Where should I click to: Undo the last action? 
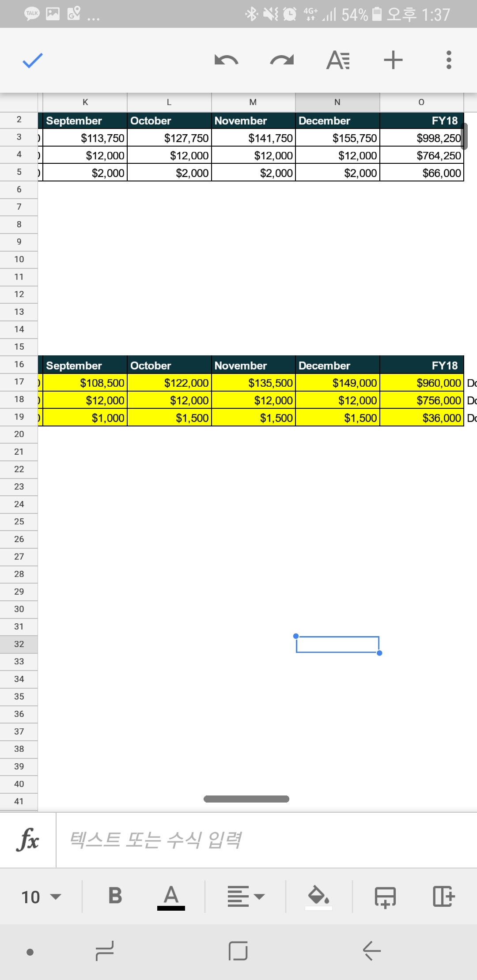[x=226, y=60]
